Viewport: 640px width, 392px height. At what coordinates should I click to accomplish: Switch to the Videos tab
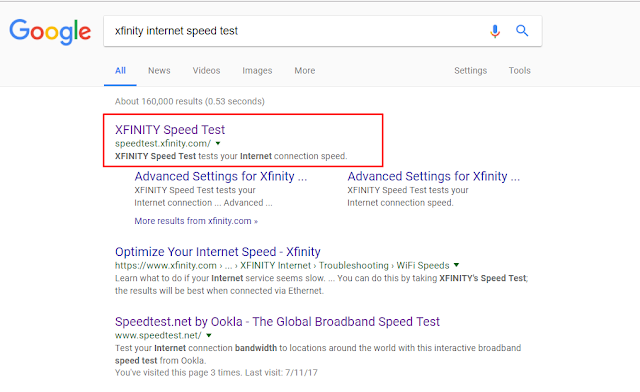pos(206,71)
